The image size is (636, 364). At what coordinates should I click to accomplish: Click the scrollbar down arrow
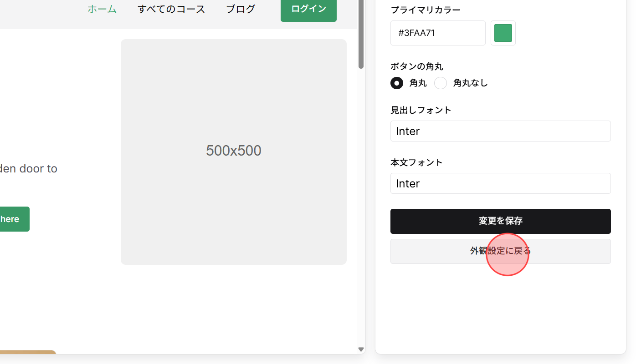coord(361,349)
